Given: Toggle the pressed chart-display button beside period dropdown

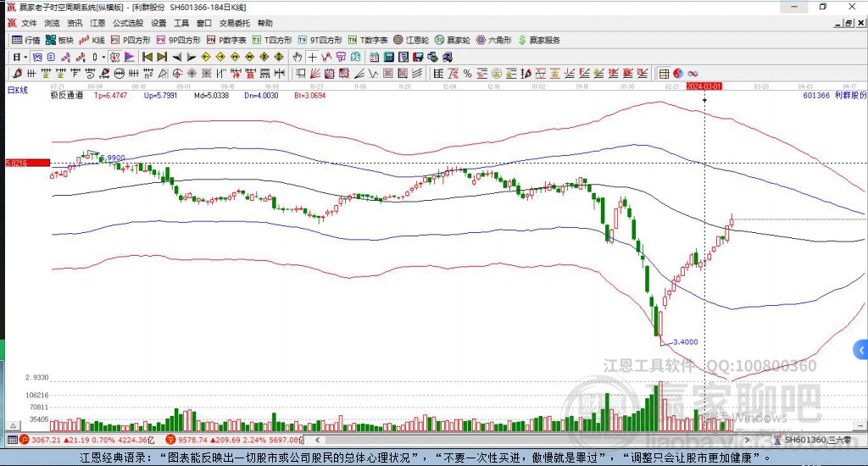Looking at the screenshot, I should click(x=36, y=57).
